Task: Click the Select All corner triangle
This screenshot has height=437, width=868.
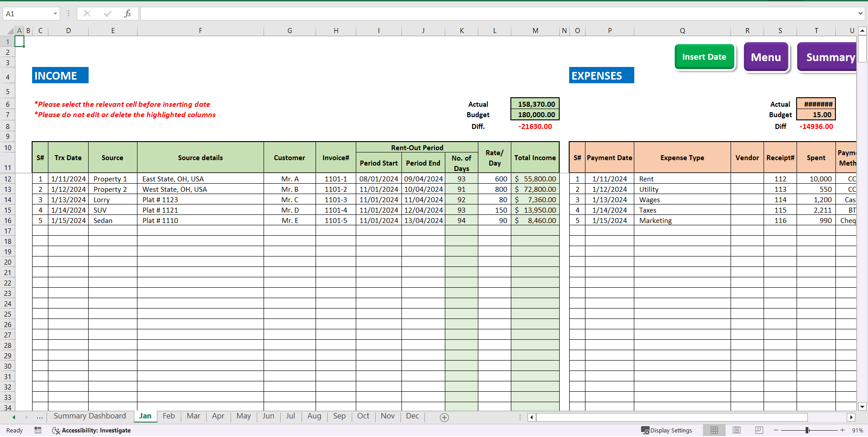Action: [x=10, y=31]
